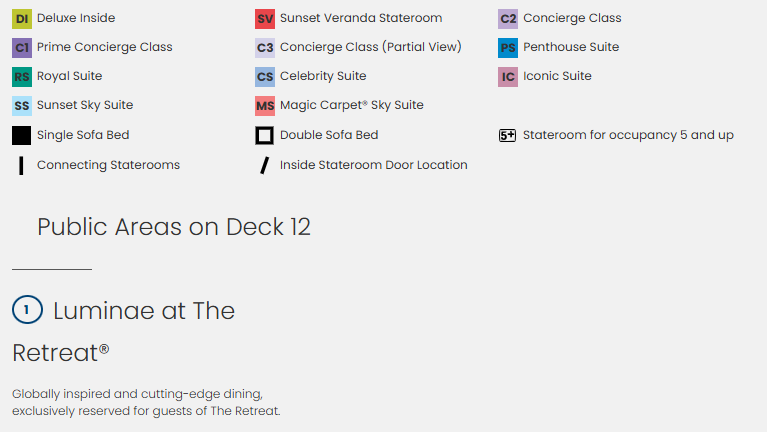
Task: Select the RS Royal Suite badge
Action: (x=22, y=76)
